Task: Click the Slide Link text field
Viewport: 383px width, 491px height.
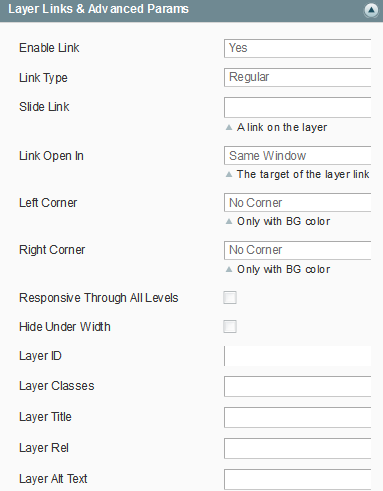Action: (x=297, y=107)
